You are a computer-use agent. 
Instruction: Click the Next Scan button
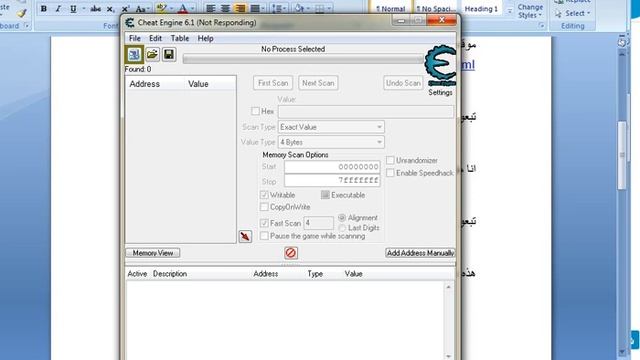[318, 83]
